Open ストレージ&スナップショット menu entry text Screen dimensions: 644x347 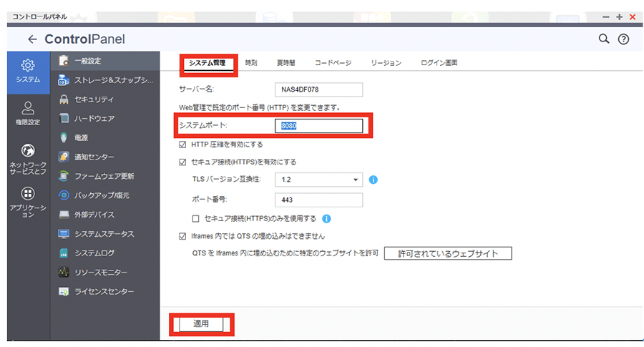point(114,80)
